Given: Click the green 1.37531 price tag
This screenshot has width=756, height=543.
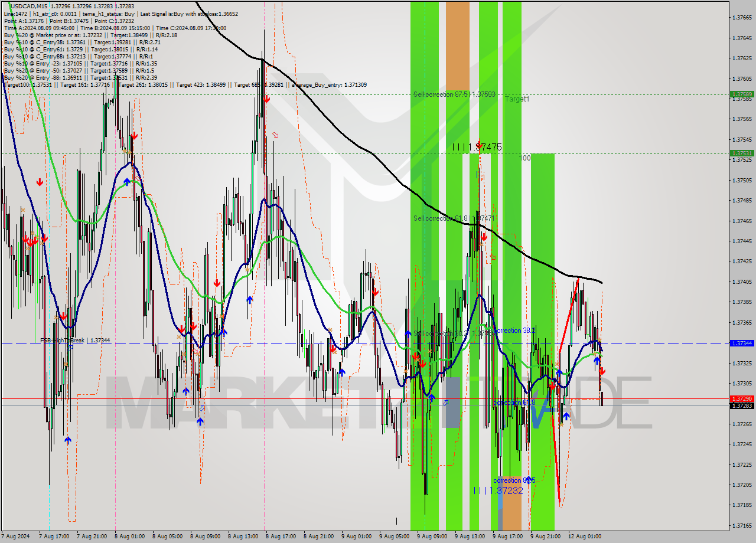Looking at the screenshot, I should pyautogui.click(x=742, y=153).
